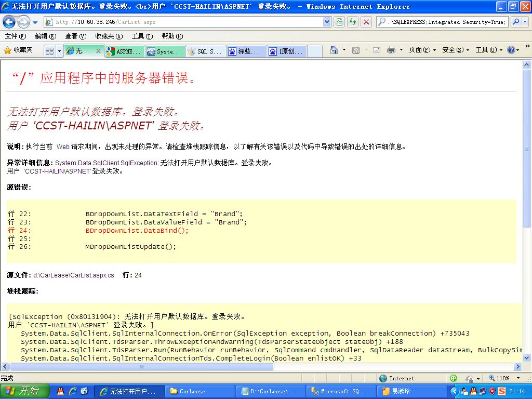Click the Refresh page icon
This screenshot has height=399, width=532.
click(x=353, y=22)
